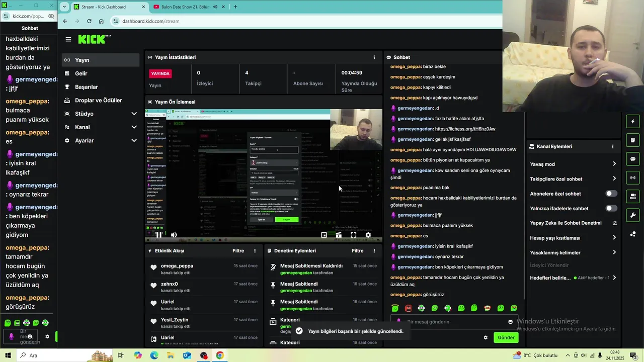This screenshot has height=362, width=644.
Task: Click the document note widget icon
Action: [633, 140]
